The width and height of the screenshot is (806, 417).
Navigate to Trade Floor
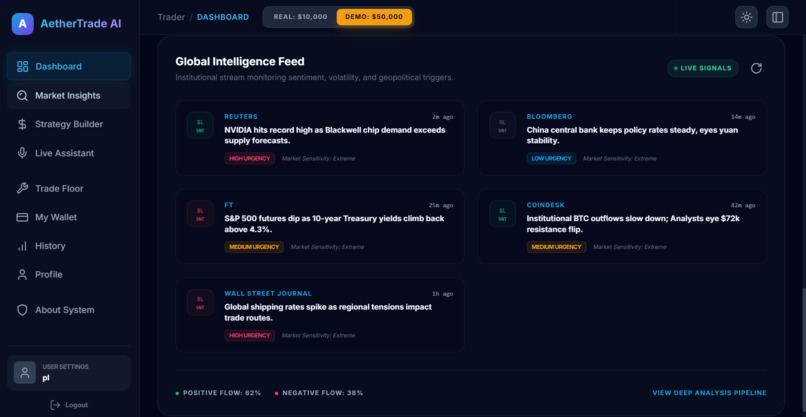click(x=69, y=188)
